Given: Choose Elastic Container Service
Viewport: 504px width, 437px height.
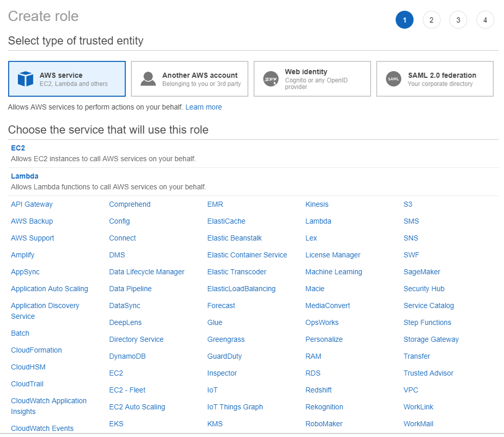Looking at the screenshot, I should tap(247, 255).
